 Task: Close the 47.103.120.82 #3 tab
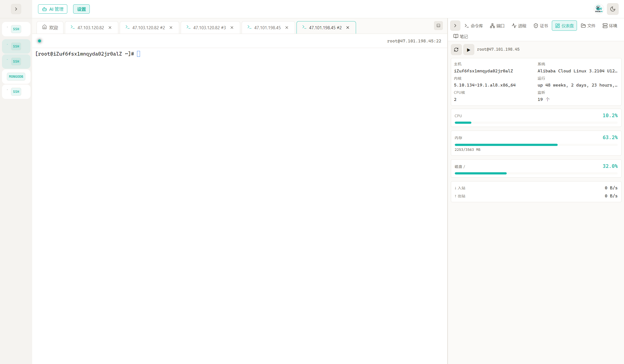pos(232,28)
